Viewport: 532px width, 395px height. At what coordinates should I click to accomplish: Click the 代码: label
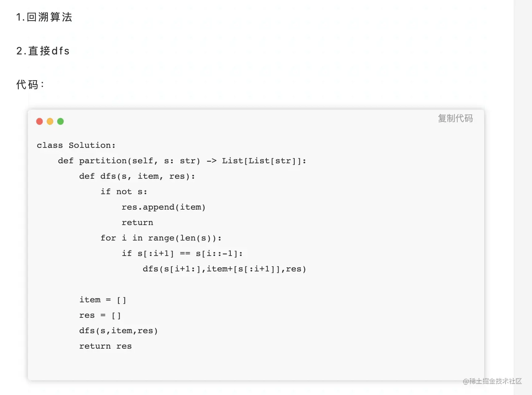coord(30,85)
